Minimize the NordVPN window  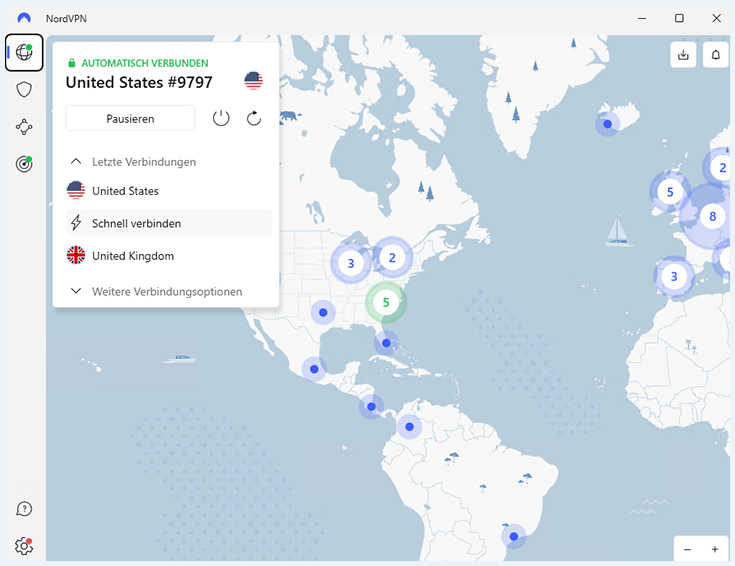coord(642,18)
